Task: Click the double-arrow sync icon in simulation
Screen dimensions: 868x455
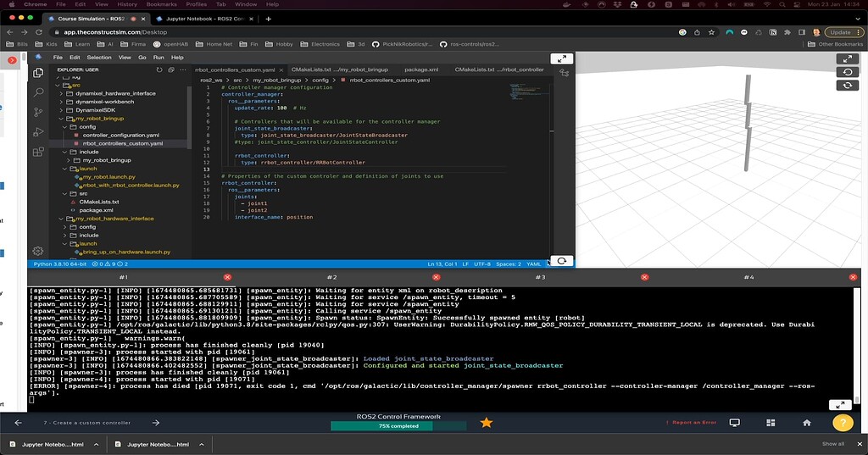Action: pyautogui.click(x=847, y=86)
